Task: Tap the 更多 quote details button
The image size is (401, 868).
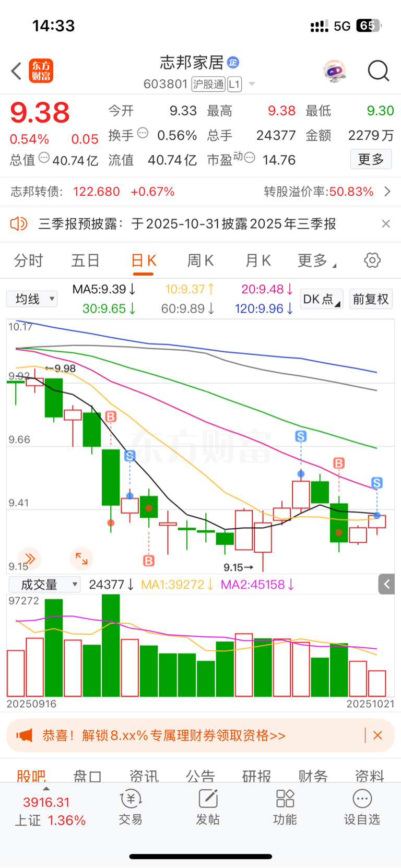Action: pyautogui.click(x=371, y=159)
